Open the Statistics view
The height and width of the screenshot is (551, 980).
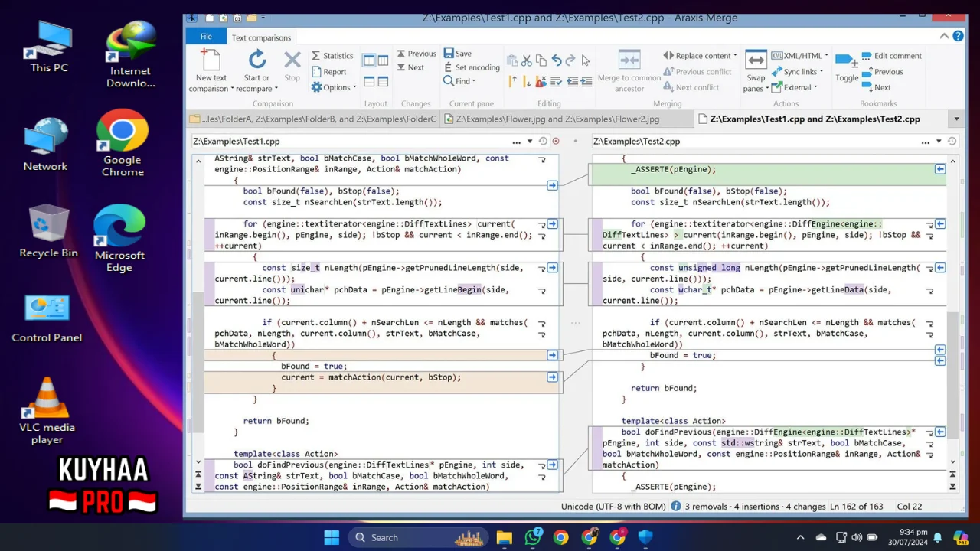tap(332, 56)
